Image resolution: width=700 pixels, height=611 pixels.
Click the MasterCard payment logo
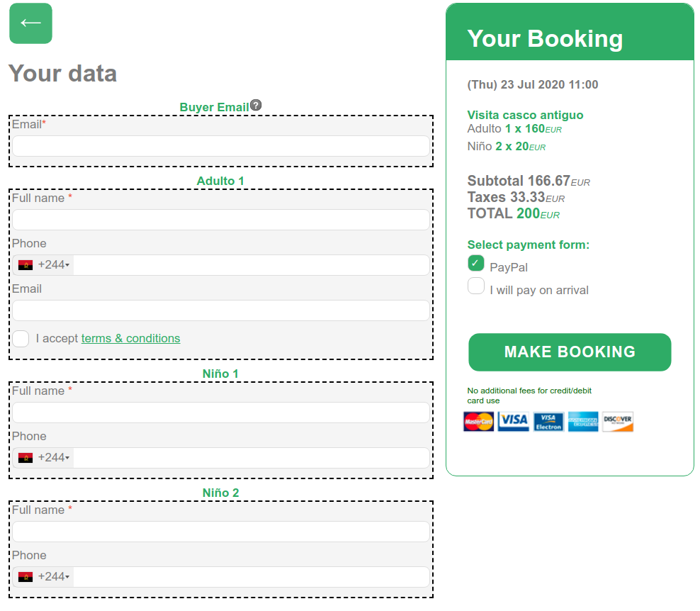coord(479,422)
